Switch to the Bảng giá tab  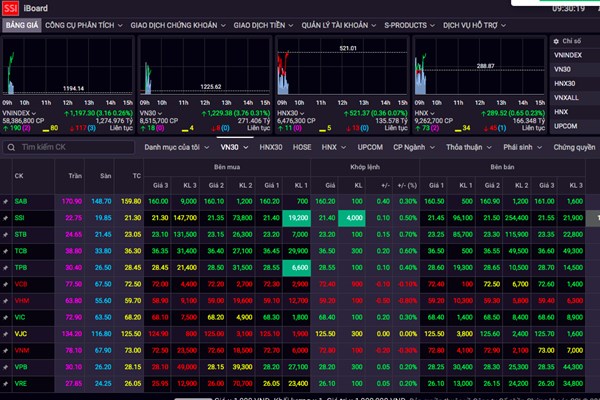[21, 26]
